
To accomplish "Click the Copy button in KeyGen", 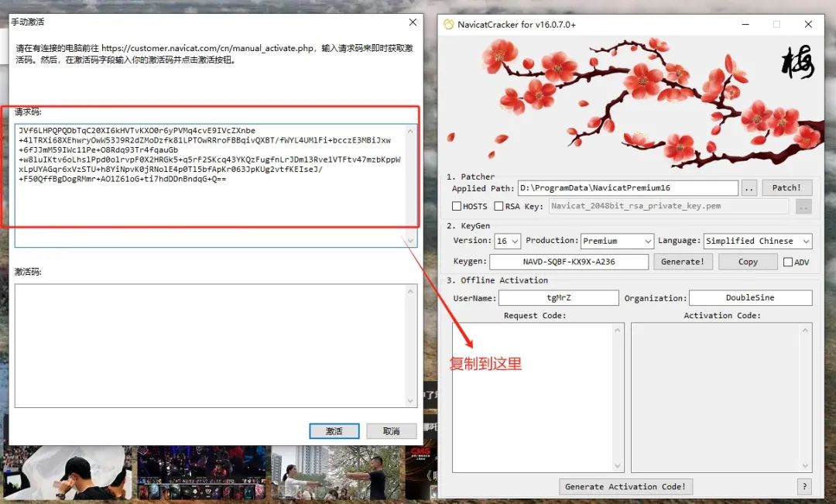I will coord(748,262).
